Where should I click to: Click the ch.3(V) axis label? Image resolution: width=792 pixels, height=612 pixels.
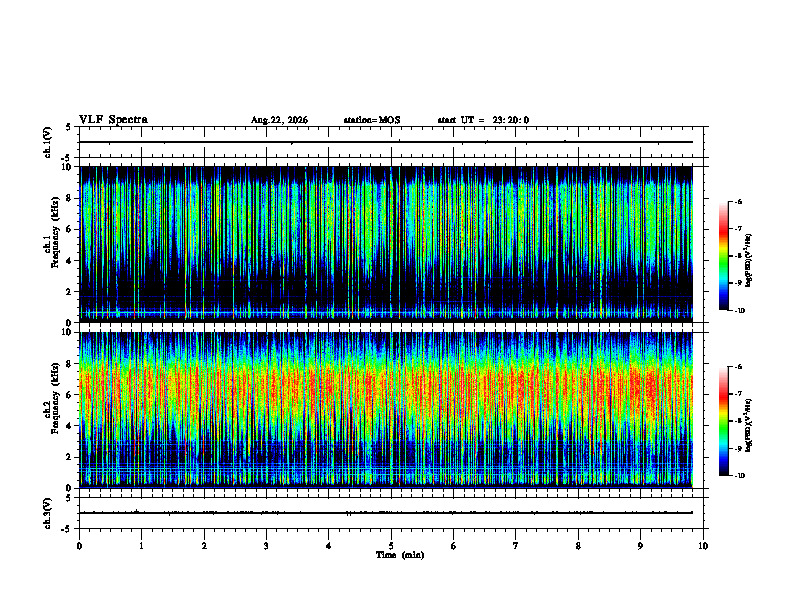48,513
